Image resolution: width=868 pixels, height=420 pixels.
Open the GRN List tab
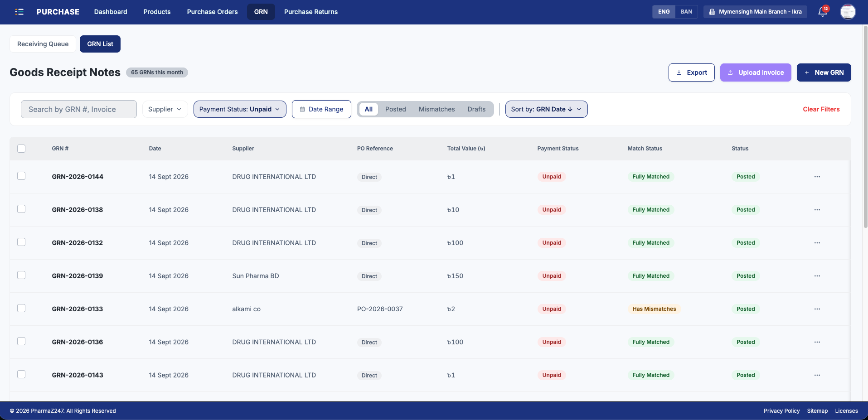[100, 44]
